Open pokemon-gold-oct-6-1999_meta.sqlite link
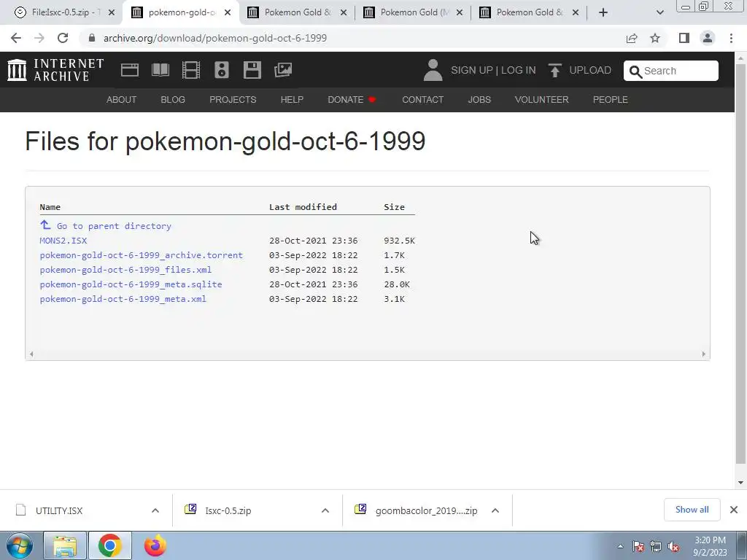The width and height of the screenshot is (747, 560). [x=131, y=284]
